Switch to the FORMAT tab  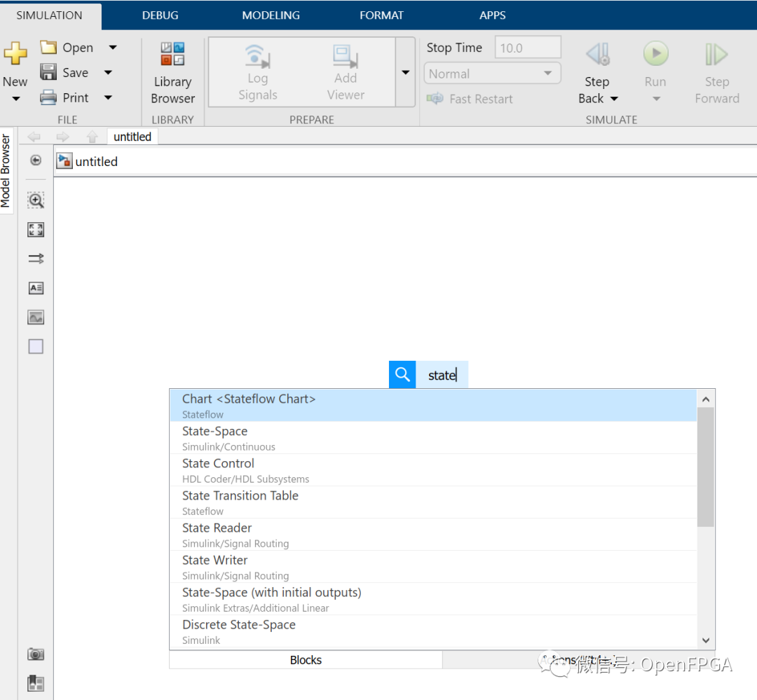point(381,15)
